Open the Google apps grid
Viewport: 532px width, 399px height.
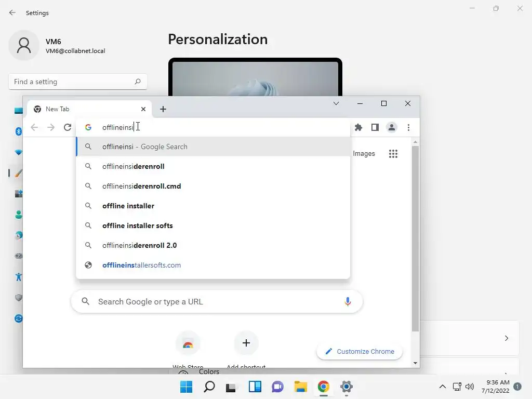[x=393, y=154]
